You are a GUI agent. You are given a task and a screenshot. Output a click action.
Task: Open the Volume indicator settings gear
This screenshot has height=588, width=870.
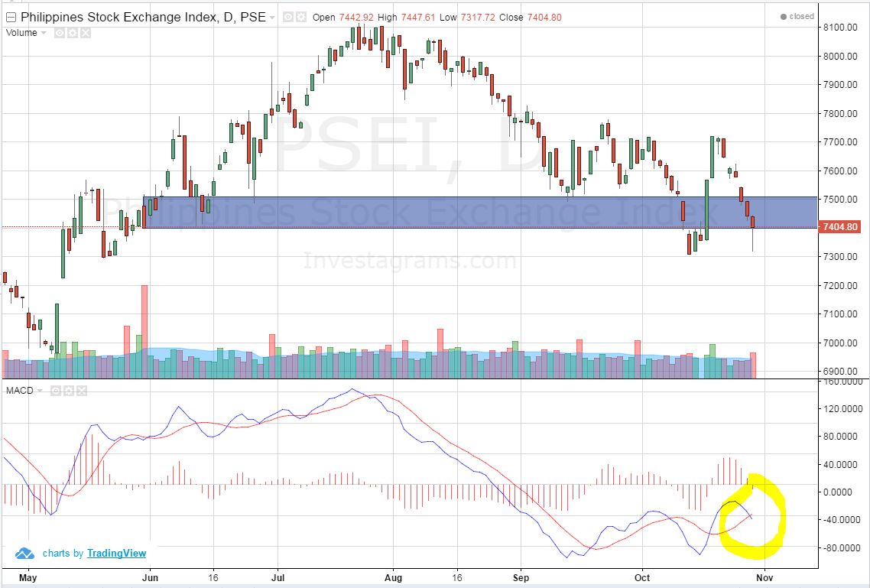click(x=72, y=32)
